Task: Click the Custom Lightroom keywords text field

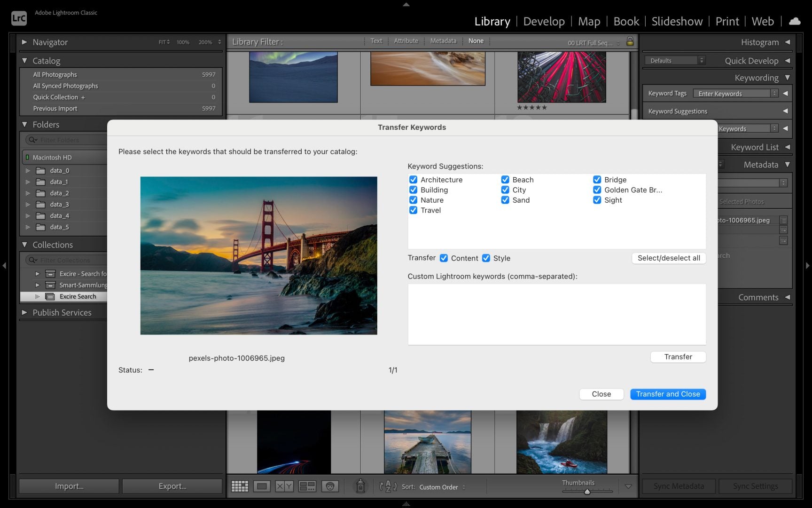Action: point(557,314)
